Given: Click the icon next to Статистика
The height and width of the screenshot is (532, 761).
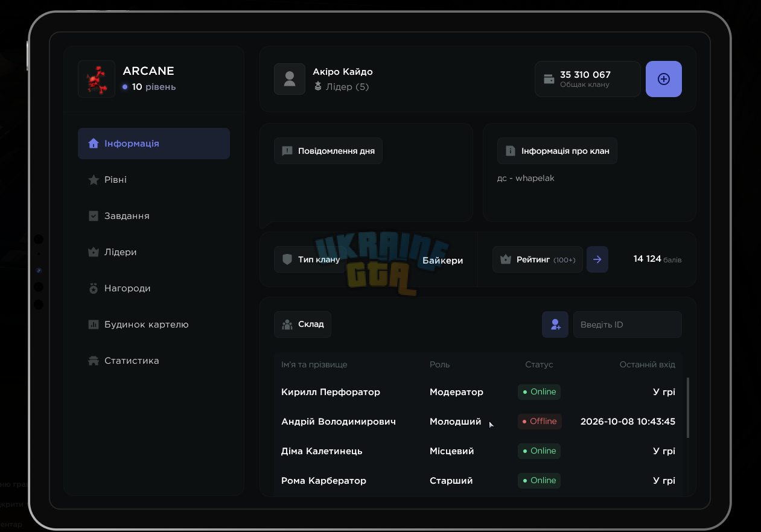Looking at the screenshot, I should [94, 361].
